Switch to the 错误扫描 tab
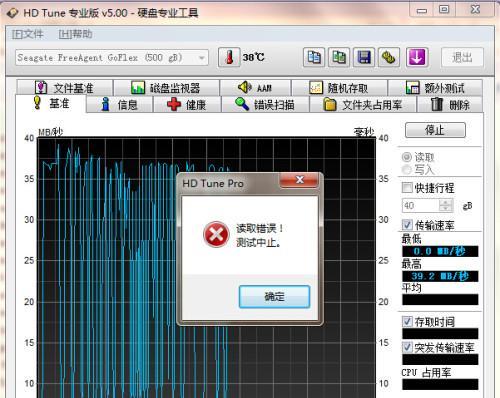 (265, 105)
